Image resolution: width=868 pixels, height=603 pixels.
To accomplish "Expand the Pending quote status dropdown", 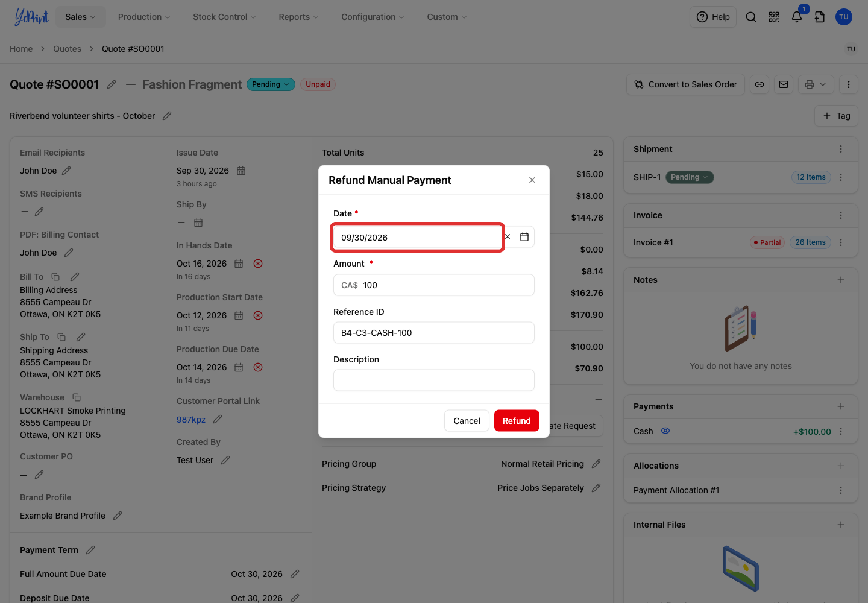I will [x=271, y=84].
